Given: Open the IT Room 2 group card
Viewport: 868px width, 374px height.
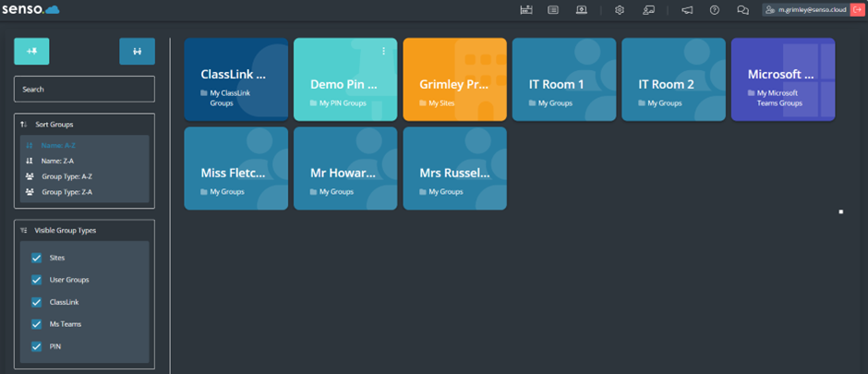Looking at the screenshot, I should coord(674,79).
